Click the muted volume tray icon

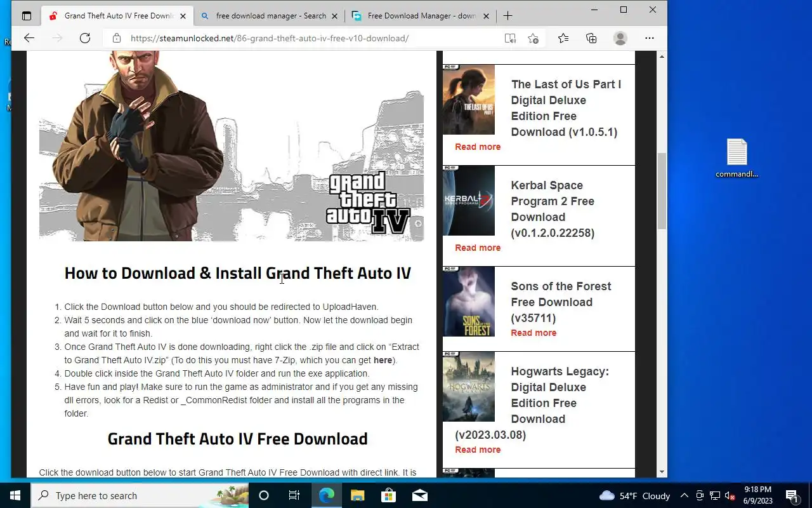pyautogui.click(x=730, y=495)
